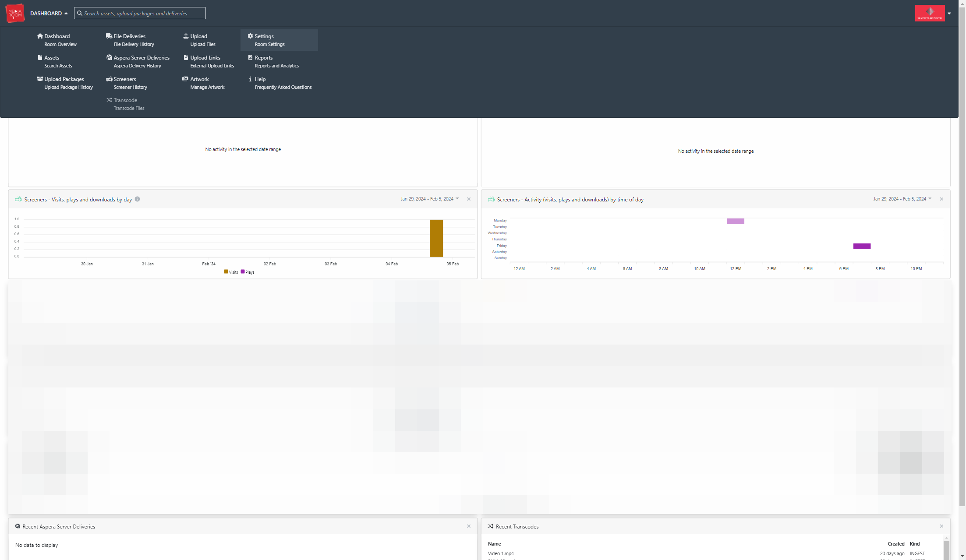This screenshot has width=966, height=560.
Task: Click the Search Assets link
Action: coord(58,66)
